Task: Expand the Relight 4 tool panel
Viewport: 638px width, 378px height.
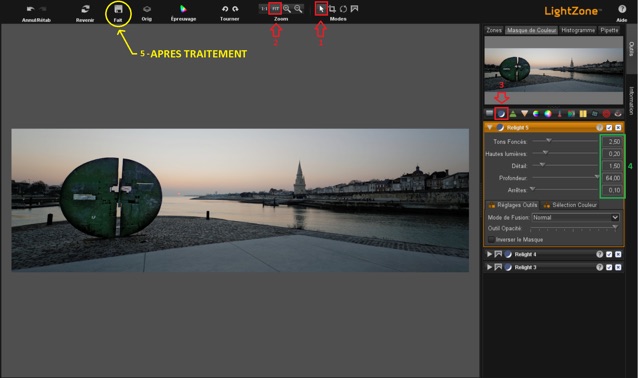Action: coord(489,254)
